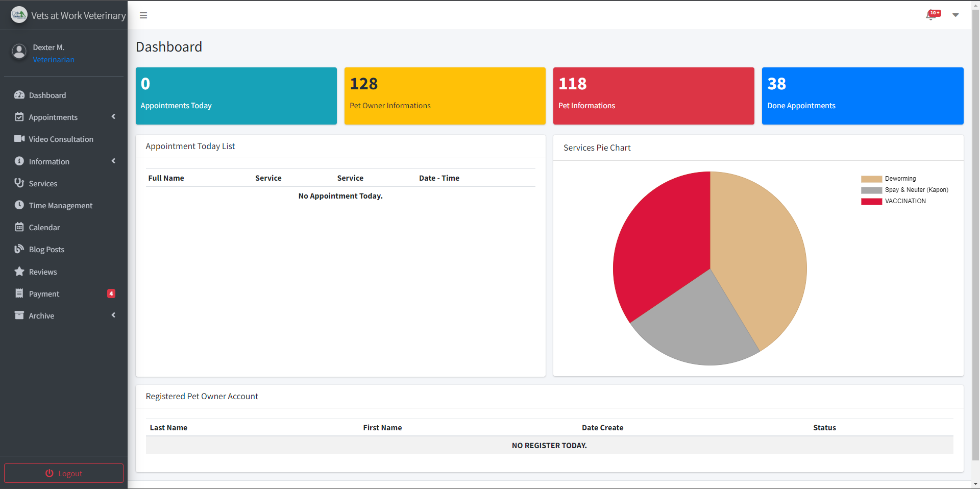This screenshot has width=980, height=489.
Task: Click the First Name column header
Action: coord(382,428)
